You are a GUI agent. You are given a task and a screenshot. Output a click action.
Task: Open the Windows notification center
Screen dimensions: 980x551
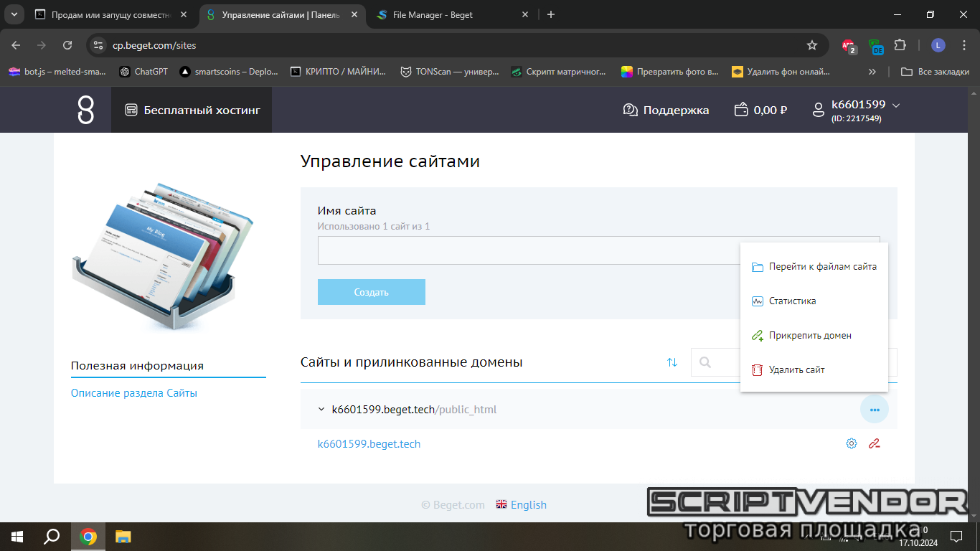point(956,536)
